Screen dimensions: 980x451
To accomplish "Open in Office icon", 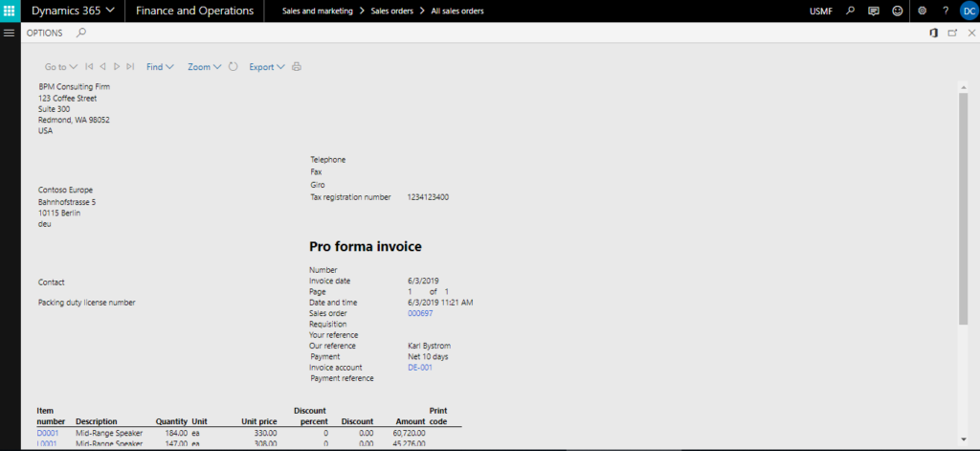I will (934, 34).
